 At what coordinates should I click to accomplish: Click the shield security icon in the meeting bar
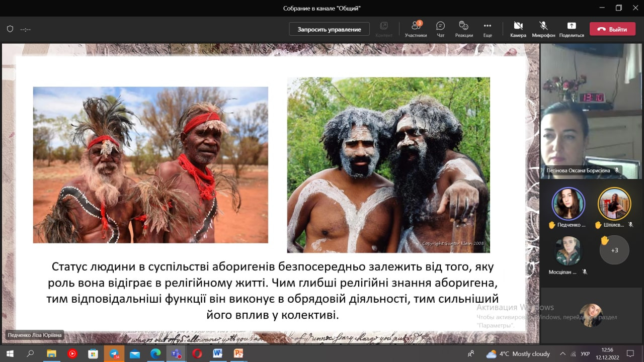pos(10,29)
